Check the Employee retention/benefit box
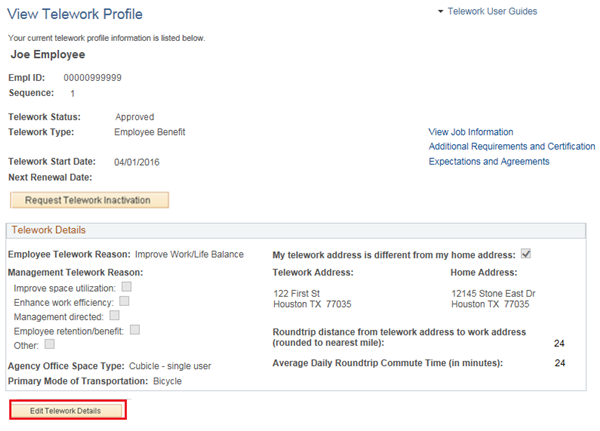This screenshot has height=431, width=600. coord(134,329)
